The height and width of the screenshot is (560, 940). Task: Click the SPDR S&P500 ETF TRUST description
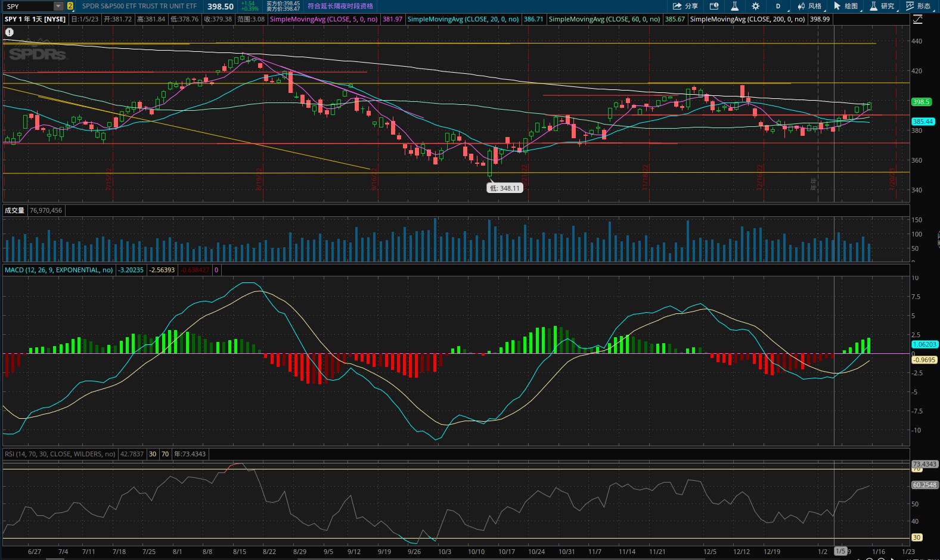pos(139,6)
